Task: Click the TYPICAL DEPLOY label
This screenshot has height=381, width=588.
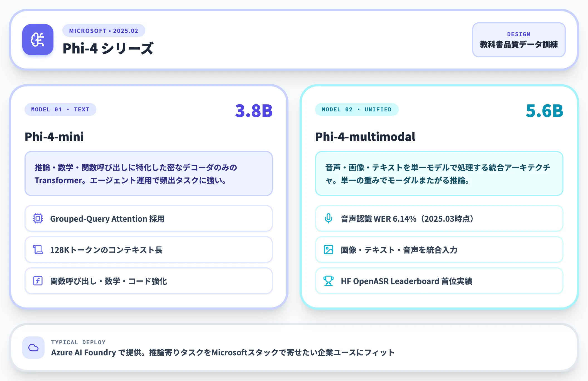Action: point(78,342)
